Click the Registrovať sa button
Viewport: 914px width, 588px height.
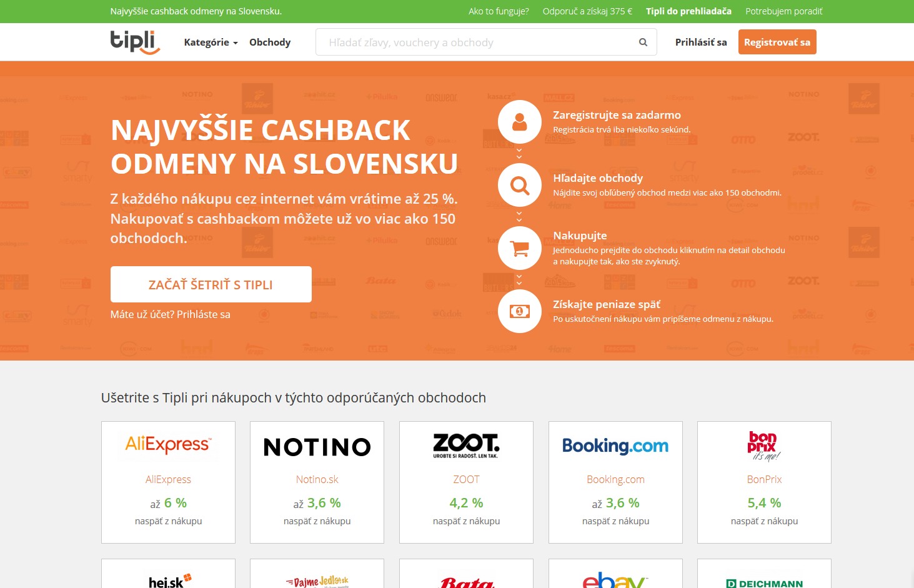click(x=777, y=42)
